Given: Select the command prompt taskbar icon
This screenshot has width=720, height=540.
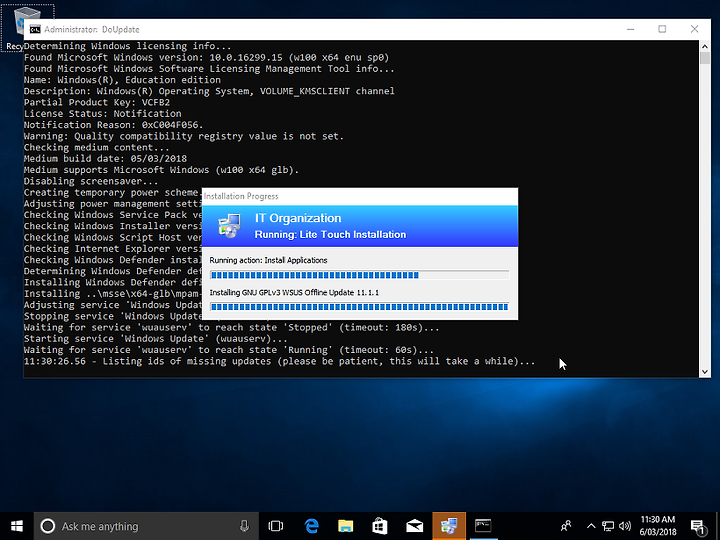Looking at the screenshot, I should 483,526.
